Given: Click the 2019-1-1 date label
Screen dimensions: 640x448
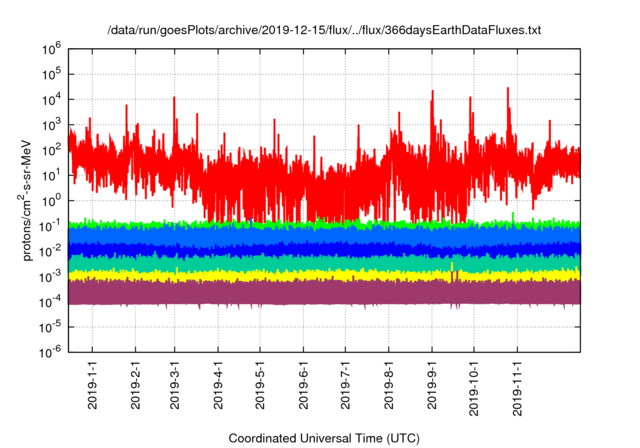Looking at the screenshot, I should point(92,385).
